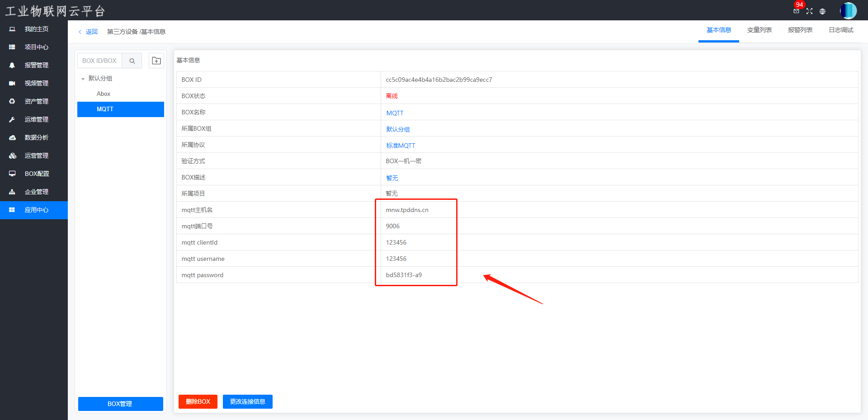Click the globe language icon
This screenshot has height=420, width=868.
822,11
